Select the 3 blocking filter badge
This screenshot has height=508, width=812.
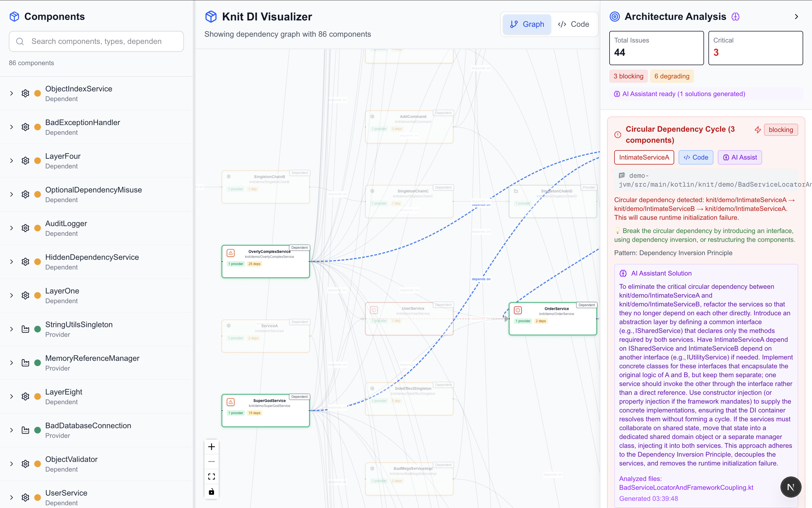pyautogui.click(x=628, y=76)
